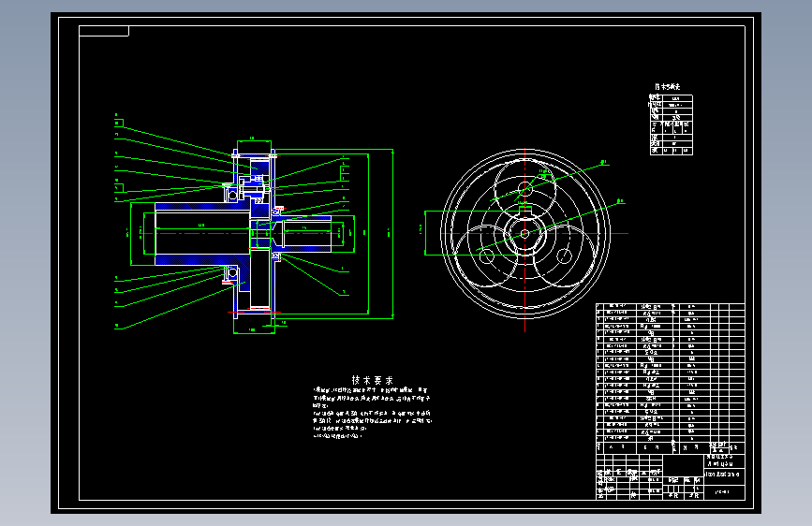Screen dimensions: 812x526
Task: Click the 技术要求 technical requirements heading
Action: point(373,380)
